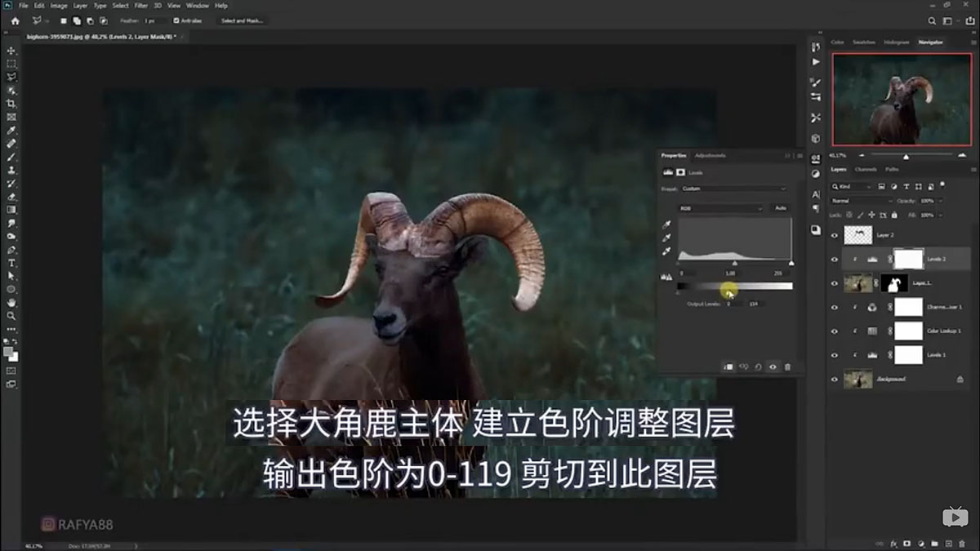Open the RGB channel dropdown in Levels

719,208
